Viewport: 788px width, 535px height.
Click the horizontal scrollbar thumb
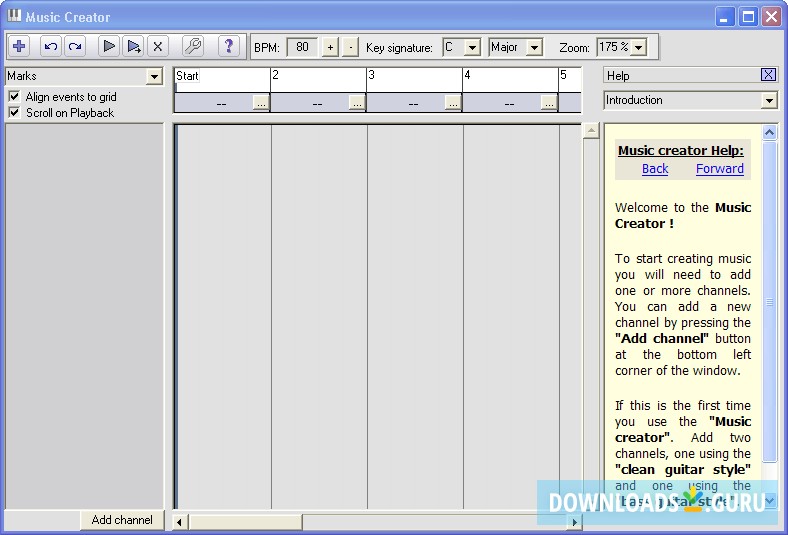[245, 522]
